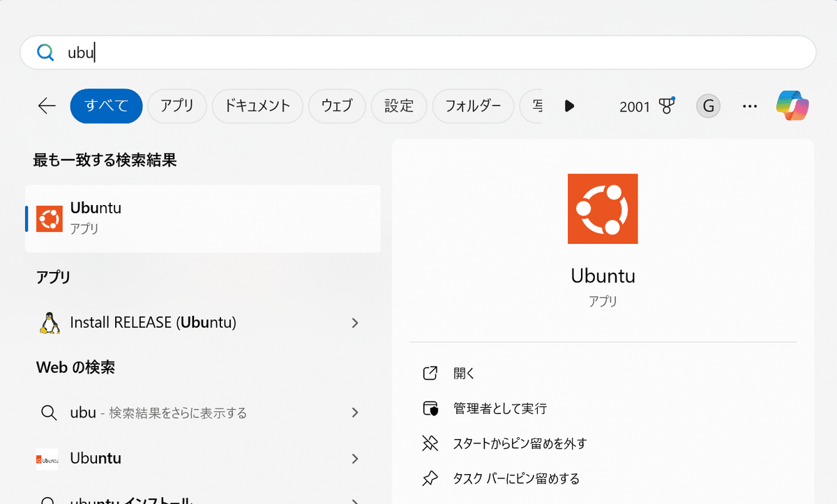This screenshot has width=837, height=504.
Task: Click the Tux penguin Install RELEASE icon
Action: pyautogui.click(x=49, y=323)
